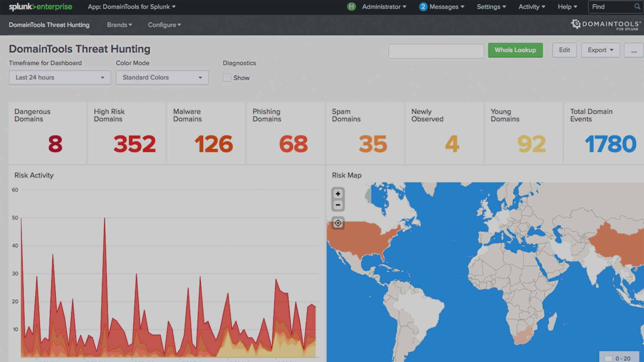The width and height of the screenshot is (644, 362).
Task: Expand the Activity menu
Action: point(532,7)
